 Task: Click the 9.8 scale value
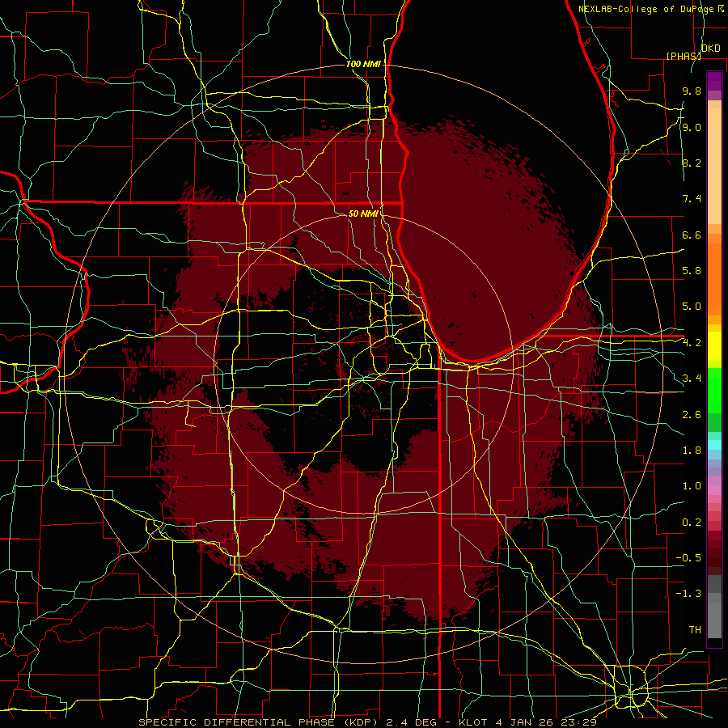692,91
